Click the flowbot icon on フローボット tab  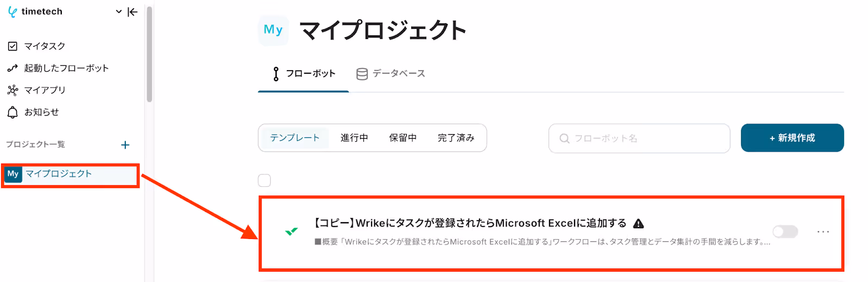tap(276, 74)
